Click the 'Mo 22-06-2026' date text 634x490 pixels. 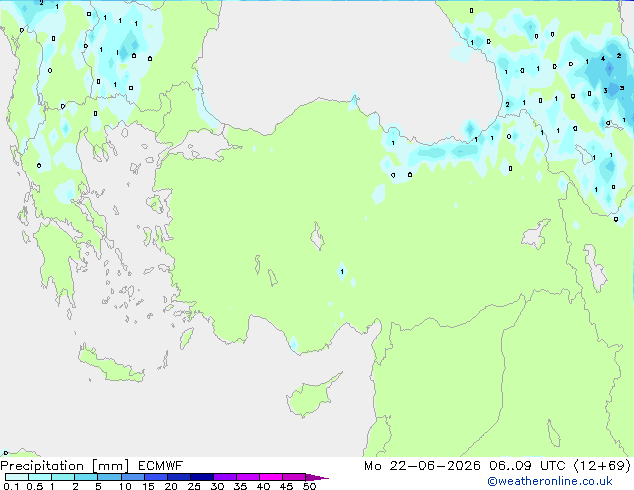422,466
